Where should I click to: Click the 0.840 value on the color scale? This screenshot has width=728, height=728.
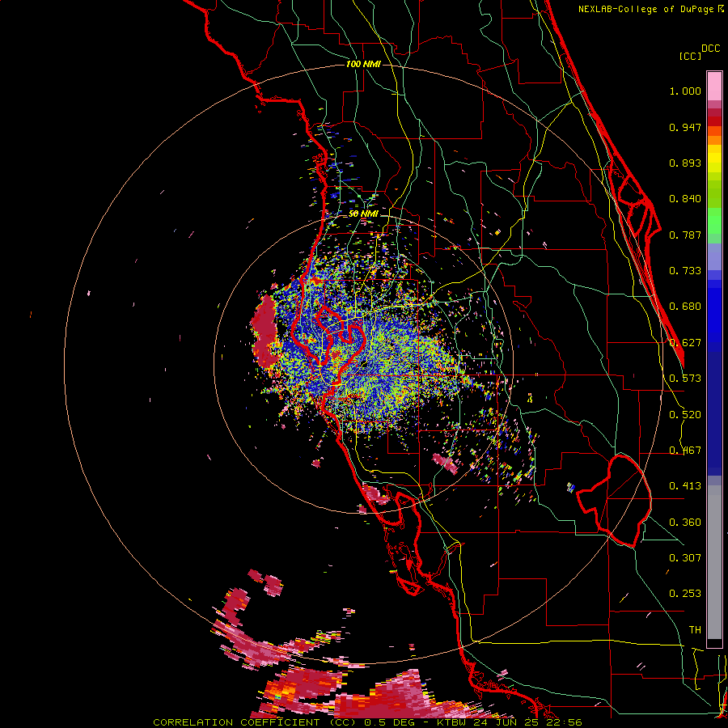point(685,199)
